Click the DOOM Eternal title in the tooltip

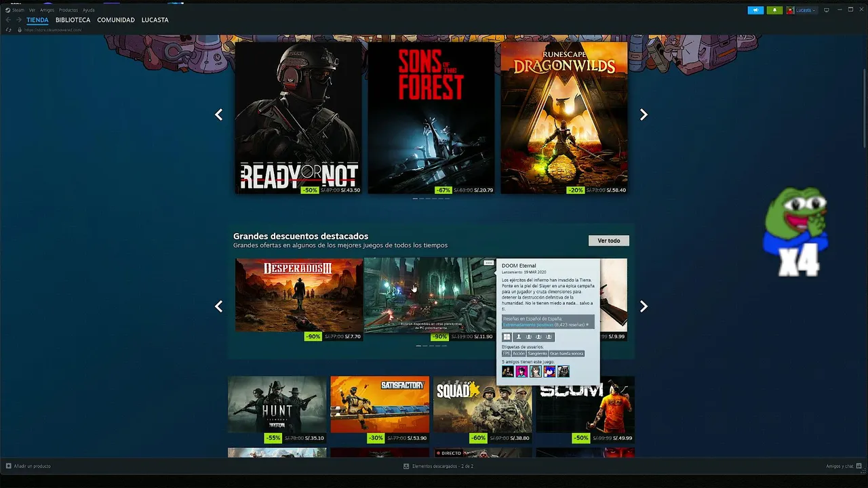click(x=519, y=266)
